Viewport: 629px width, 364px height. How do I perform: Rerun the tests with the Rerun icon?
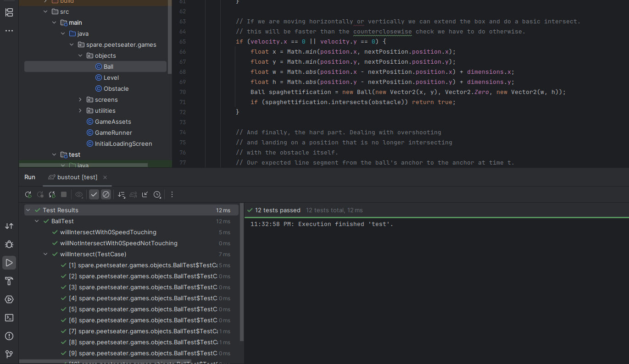coord(28,195)
